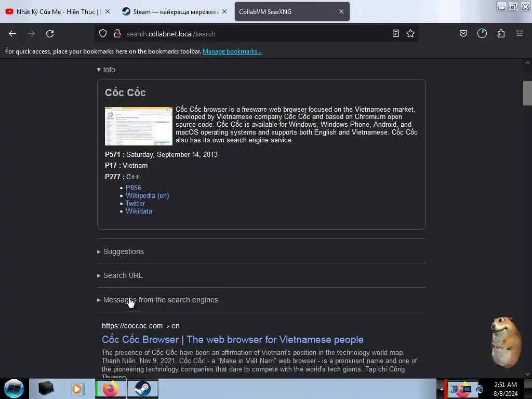Screen dimensions: 532x399
Task: Open the Pocket save icon
Action: pyautogui.click(x=463, y=33)
